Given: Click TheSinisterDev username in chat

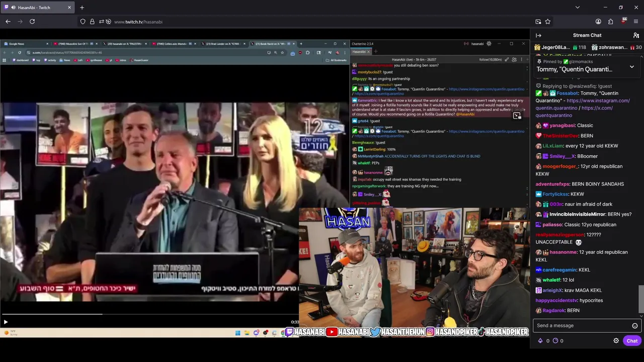Looking at the screenshot, I should tap(560, 136).
